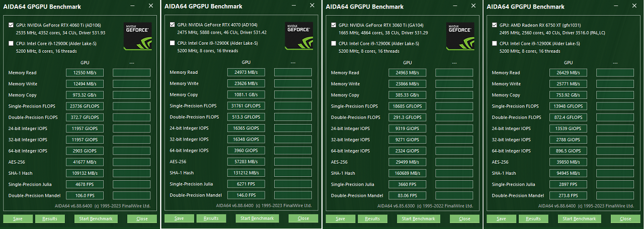Enable the CPU checkbox in the RTX 4060 Ti window

11,43
